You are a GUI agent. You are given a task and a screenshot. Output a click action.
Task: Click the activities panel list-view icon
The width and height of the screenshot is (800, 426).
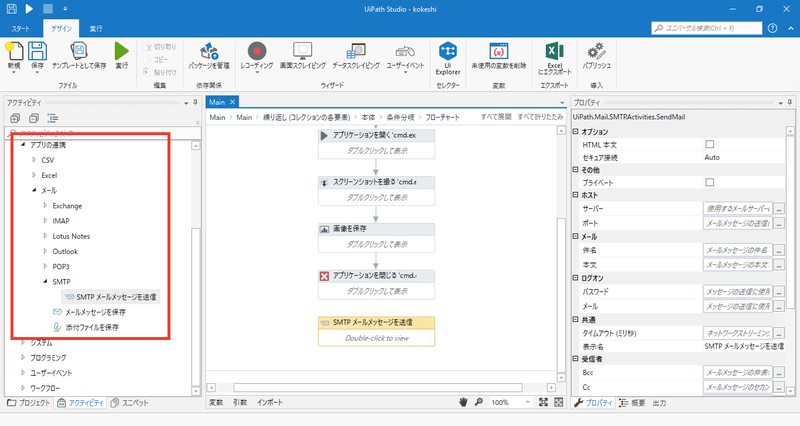click(53, 118)
